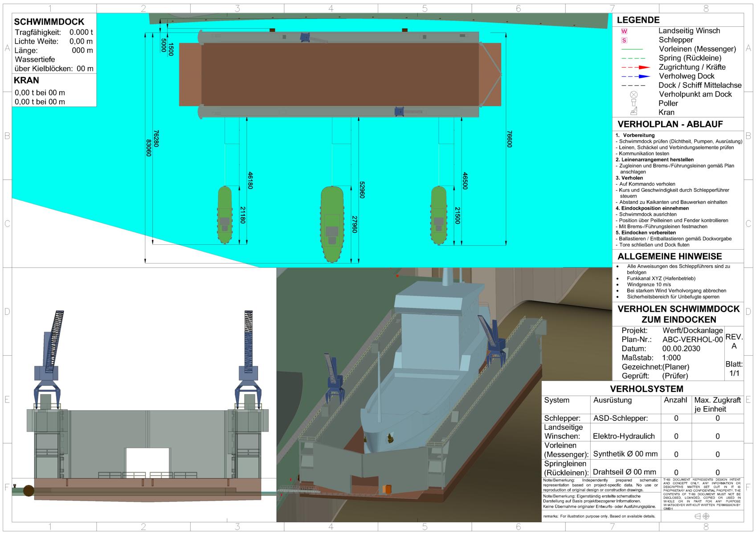Image resolution: width=756 pixels, height=535 pixels.
Task: Click the 'VERHOLPLAN - ABLAUF' heading
Action: pyautogui.click(x=670, y=124)
